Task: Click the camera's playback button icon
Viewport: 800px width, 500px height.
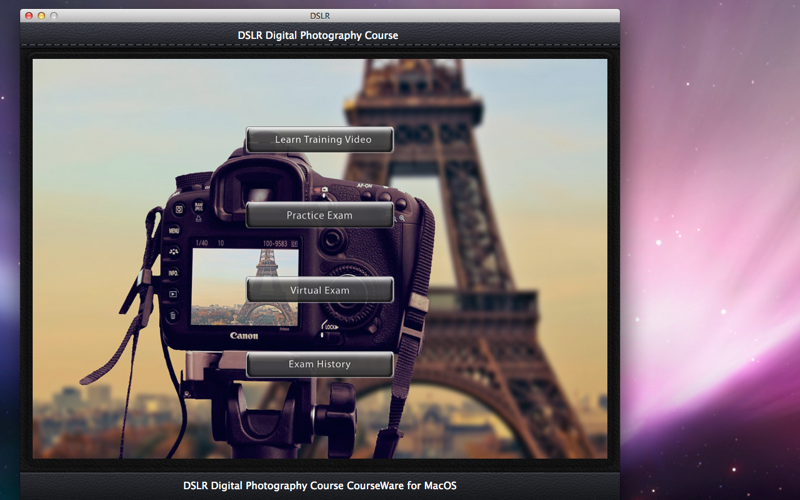Action: 173,294
